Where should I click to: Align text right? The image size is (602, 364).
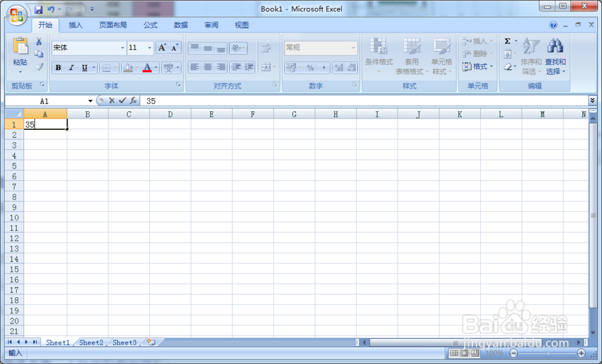pyautogui.click(x=221, y=67)
